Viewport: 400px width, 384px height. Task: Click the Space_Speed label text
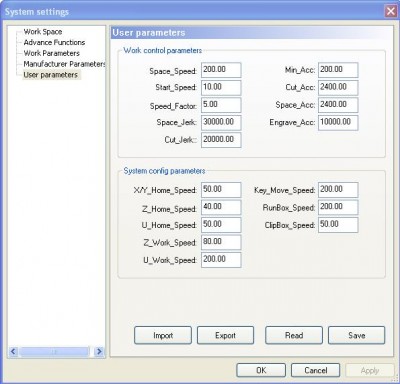[173, 71]
